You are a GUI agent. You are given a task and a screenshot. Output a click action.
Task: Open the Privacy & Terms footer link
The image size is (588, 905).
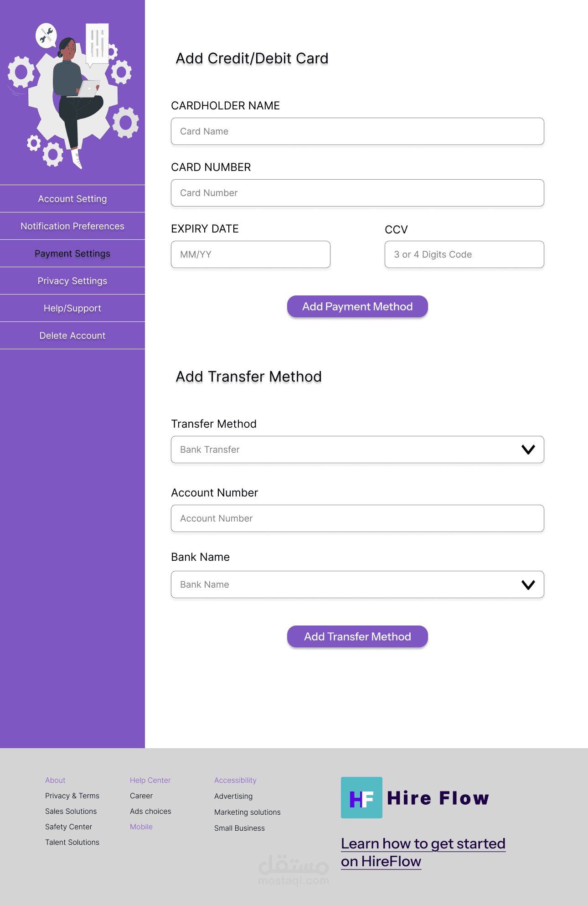tap(72, 796)
